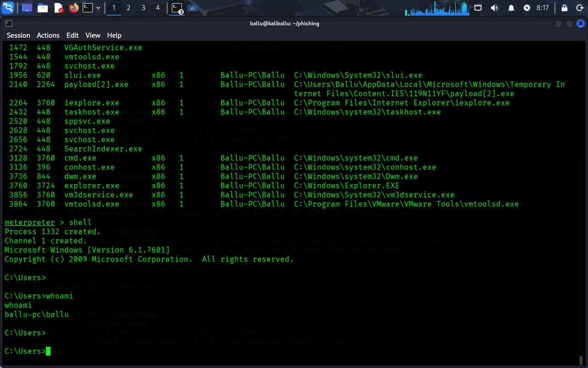The height and width of the screenshot is (368, 588).
Task: Minimize the terminal window
Action: [x=559, y=23]
